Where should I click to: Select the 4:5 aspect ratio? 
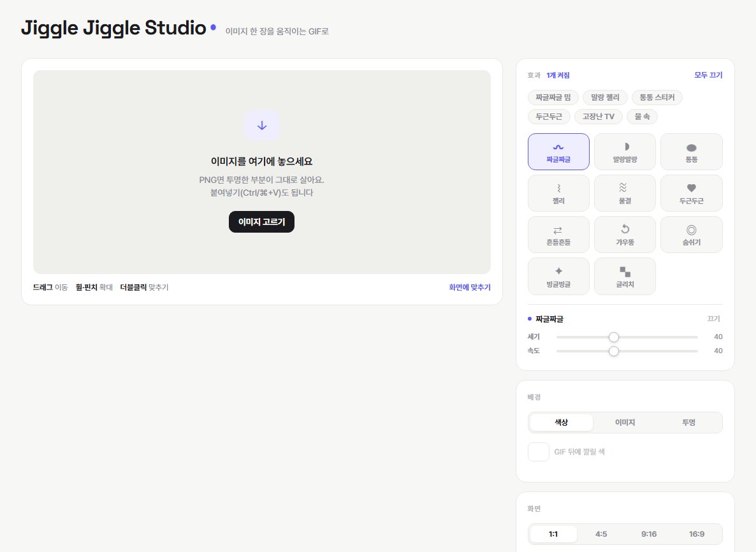pos(601,534)
